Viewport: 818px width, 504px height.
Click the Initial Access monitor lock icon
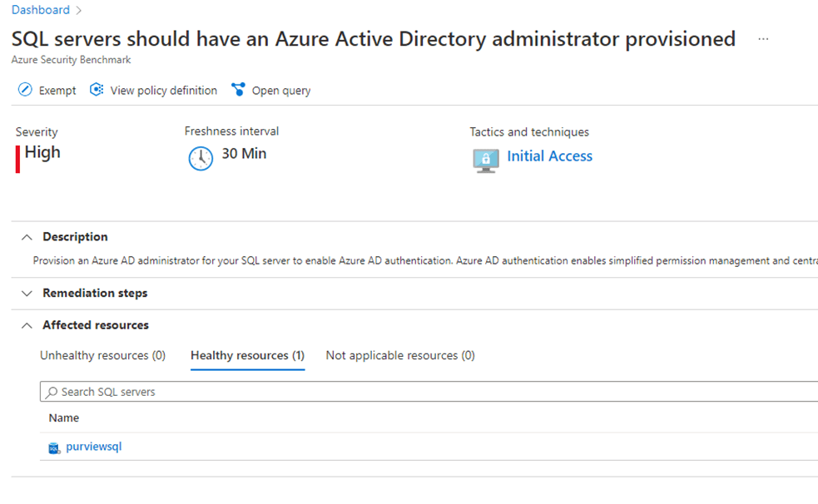click(485, 160)
